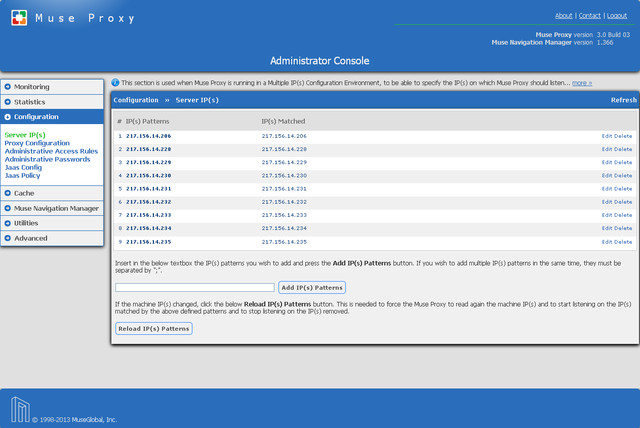
Task: Expand the Monitoring section
Action: pos(52,87)
